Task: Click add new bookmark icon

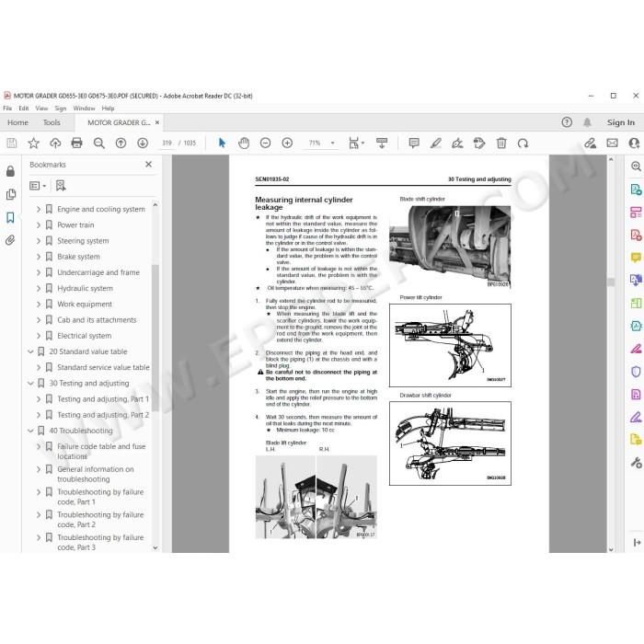Action: (x=61, y=186)
